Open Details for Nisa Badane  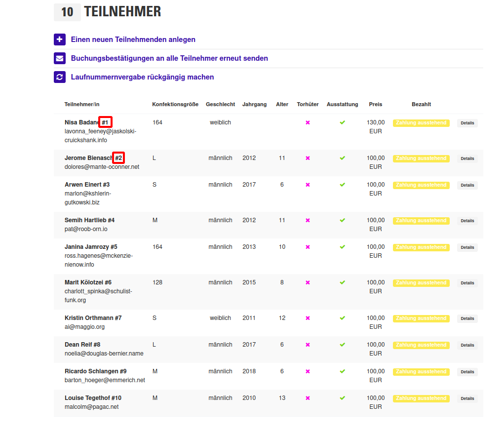coord(467,123)
